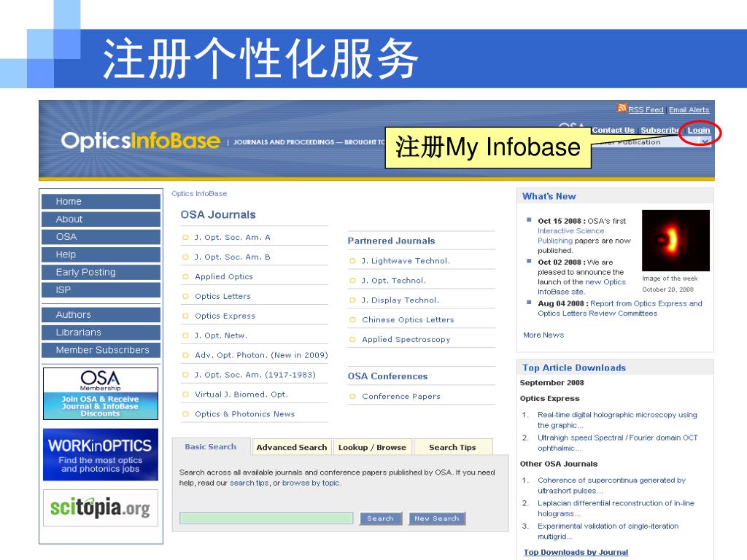Viewport: 747px width, 560px height.
Task: Switch to the Basic Search tab
Action: (x=211, y=447)
